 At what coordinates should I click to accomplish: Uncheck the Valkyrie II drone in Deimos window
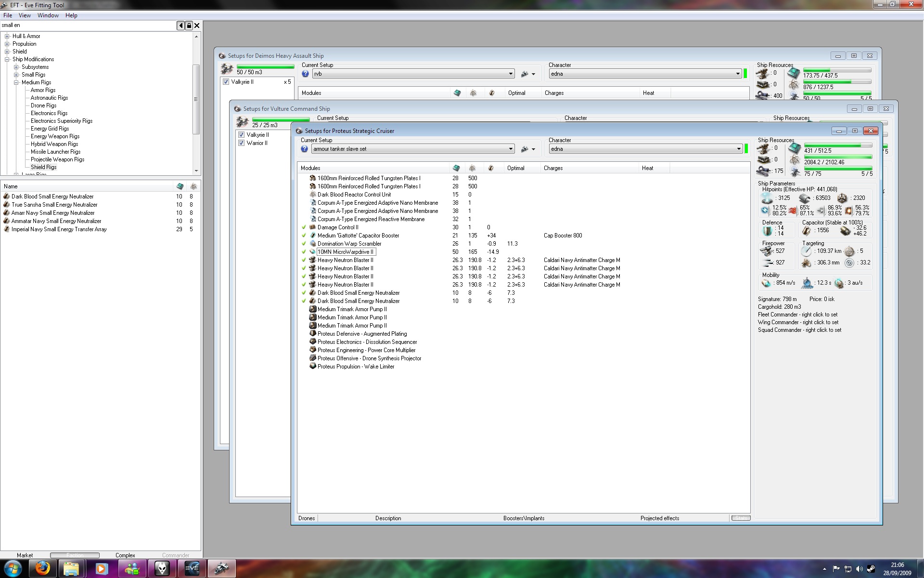point(226,82)
